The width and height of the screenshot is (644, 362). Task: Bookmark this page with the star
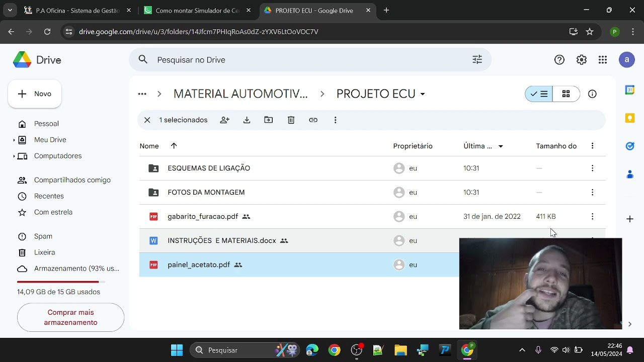(590, 32)
